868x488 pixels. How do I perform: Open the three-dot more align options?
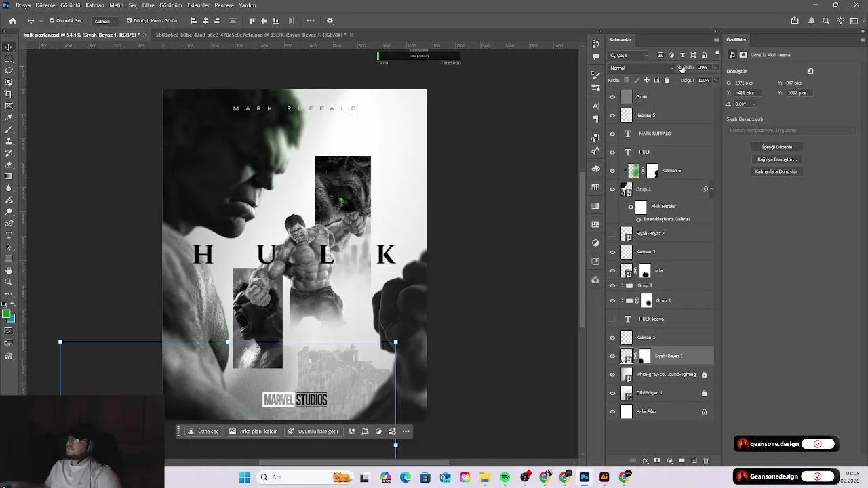[x=311, y=21]
